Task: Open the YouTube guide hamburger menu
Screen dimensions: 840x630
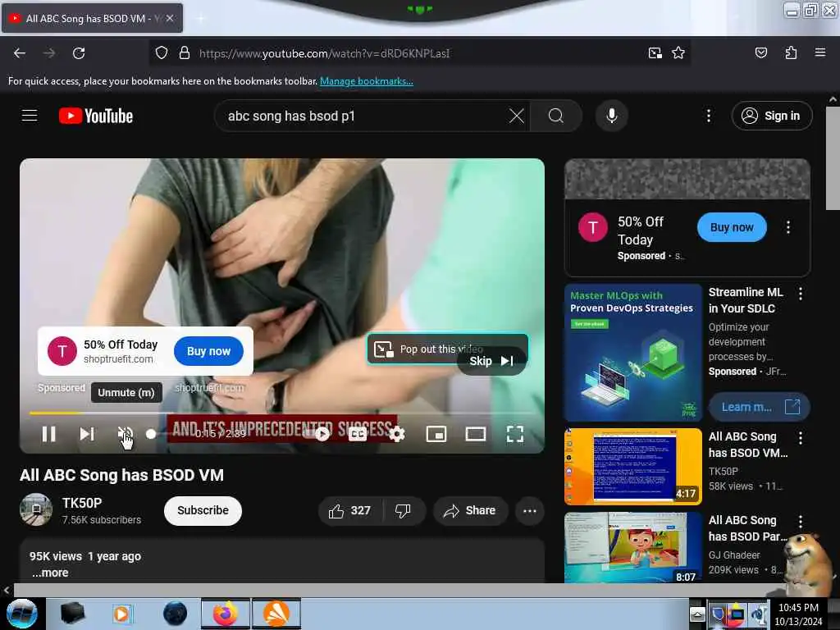Action: pyautogui.click(x=30, y=116)
